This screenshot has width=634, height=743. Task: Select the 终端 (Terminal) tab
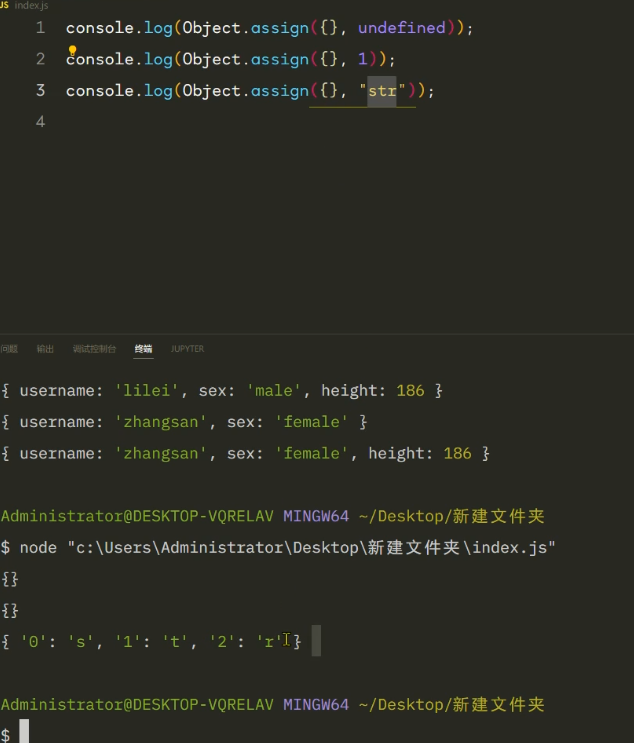click(x=144, y=349)
